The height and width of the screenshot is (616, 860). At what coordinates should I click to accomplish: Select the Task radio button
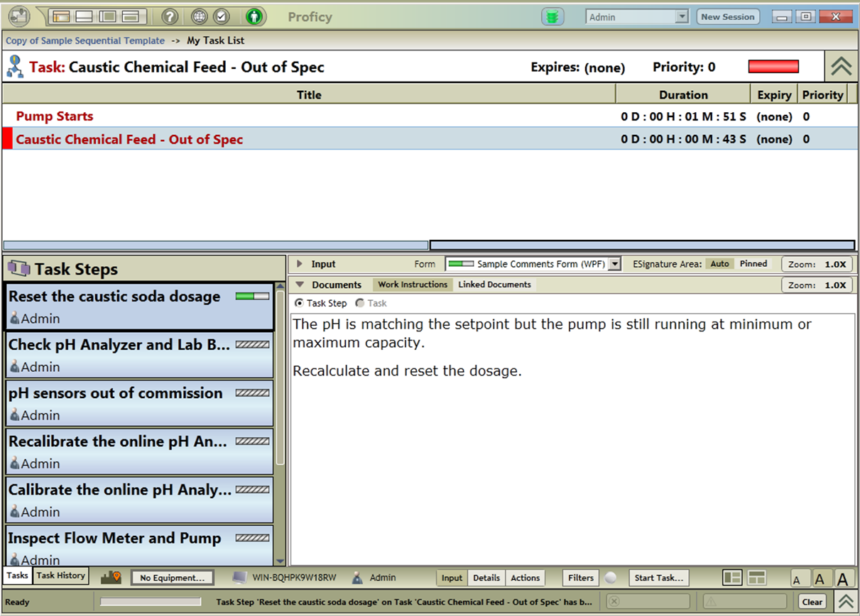360,303
